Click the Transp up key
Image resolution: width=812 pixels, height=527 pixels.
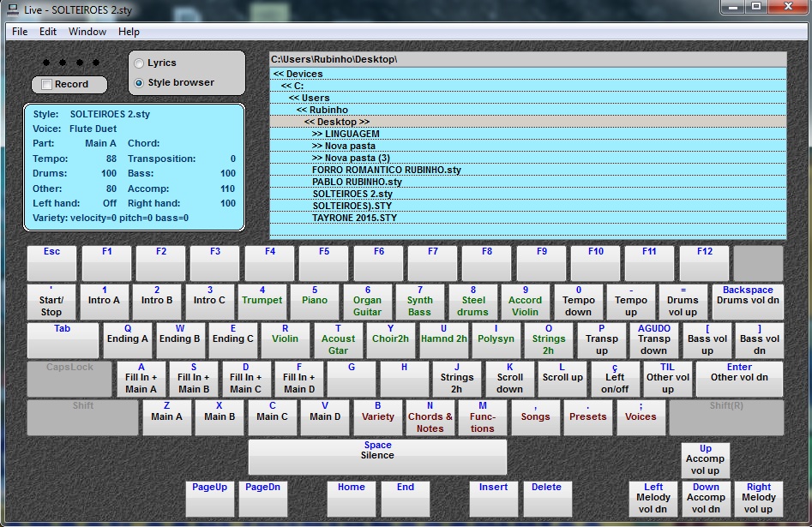click(601, 340)
